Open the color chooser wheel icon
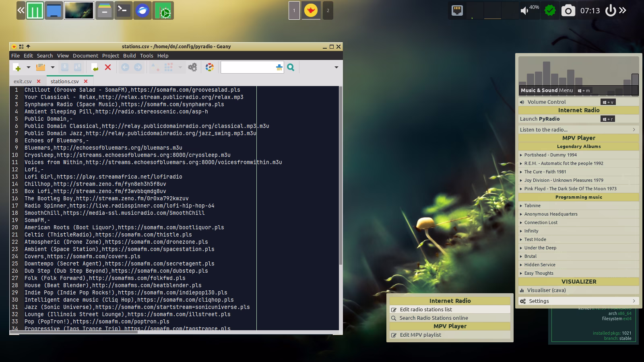The width and height of the screenshot is (644, 362). tap(210, 67)
